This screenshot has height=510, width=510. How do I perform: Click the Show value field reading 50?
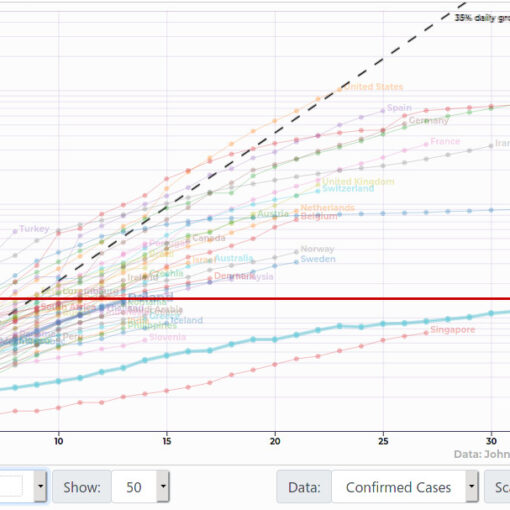pos(134,487)
